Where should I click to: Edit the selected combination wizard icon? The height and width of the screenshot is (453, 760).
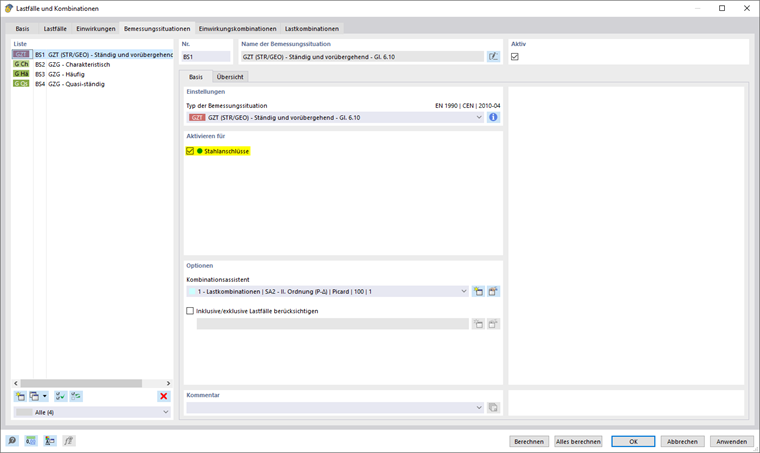point(493,292)
